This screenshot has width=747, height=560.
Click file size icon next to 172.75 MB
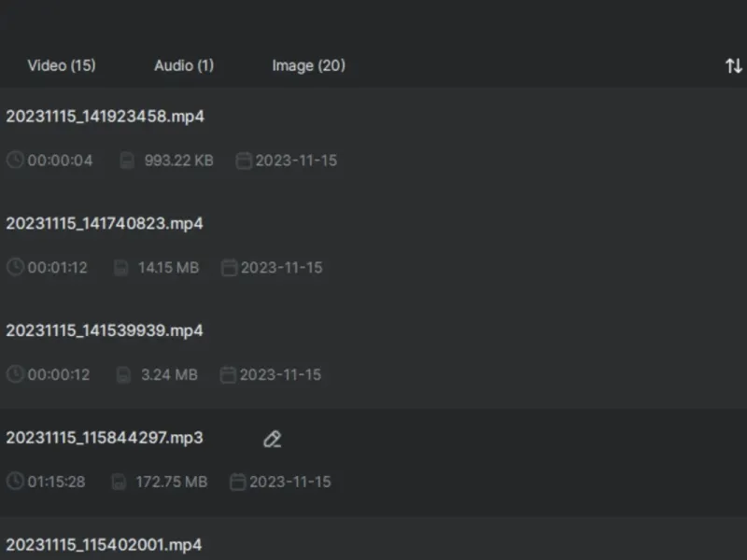tap(120, 483)
